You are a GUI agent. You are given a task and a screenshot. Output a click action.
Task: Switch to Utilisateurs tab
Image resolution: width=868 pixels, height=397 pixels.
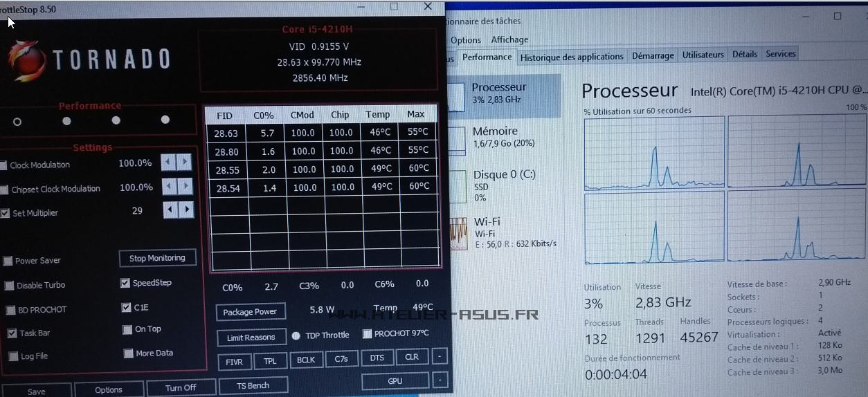pos(703,55)
